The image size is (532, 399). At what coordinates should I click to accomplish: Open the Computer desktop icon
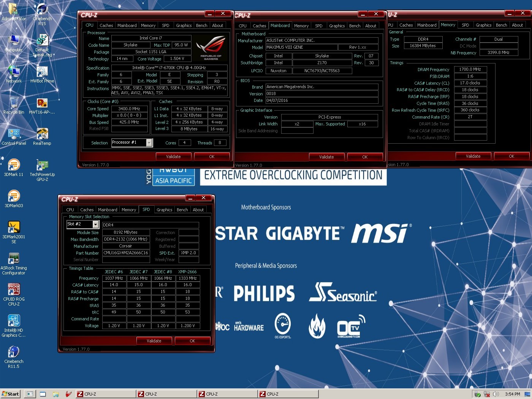point(14,43)
